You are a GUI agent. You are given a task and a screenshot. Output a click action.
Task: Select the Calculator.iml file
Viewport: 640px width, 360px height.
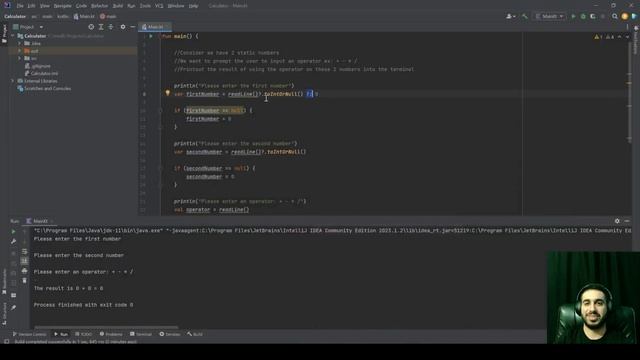coord(42,73)
